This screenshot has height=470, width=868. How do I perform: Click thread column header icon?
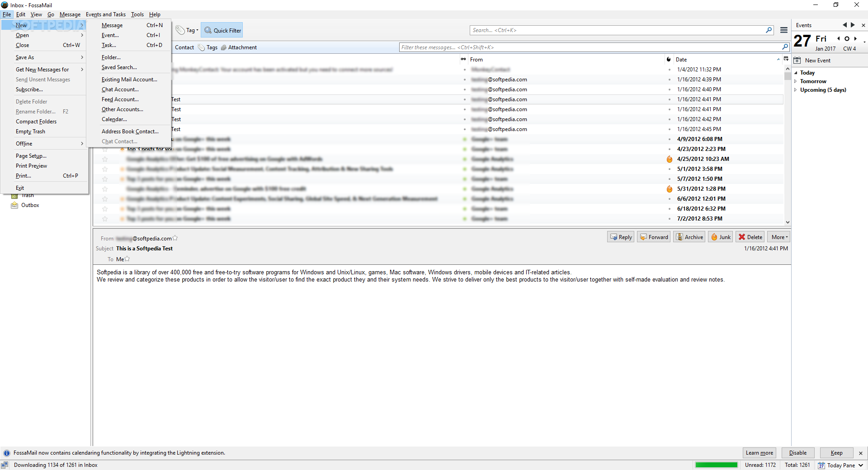click(x=463, y=59)
